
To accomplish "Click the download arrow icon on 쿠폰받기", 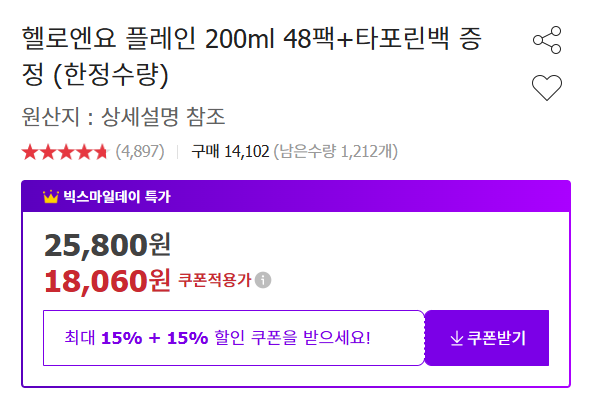I will 456,338.
